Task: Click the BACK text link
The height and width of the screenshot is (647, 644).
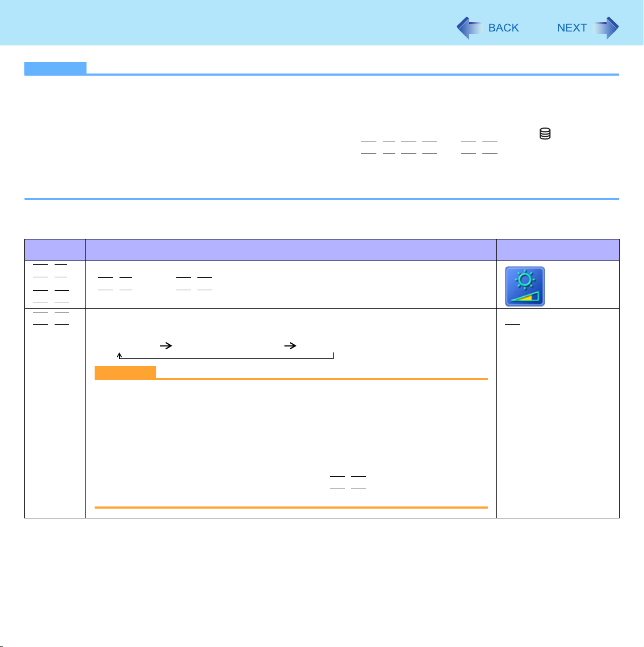Action: (503, 28)
